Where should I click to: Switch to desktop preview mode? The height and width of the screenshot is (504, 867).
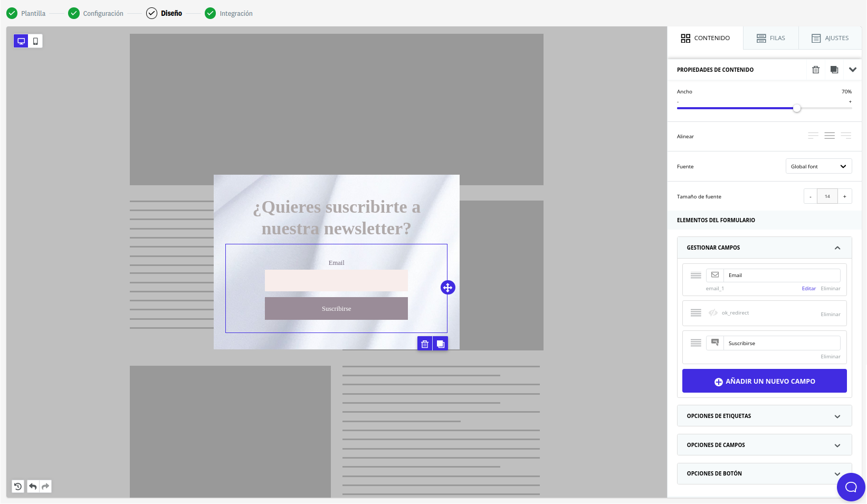pyautogui.click(x=21, y=41)
